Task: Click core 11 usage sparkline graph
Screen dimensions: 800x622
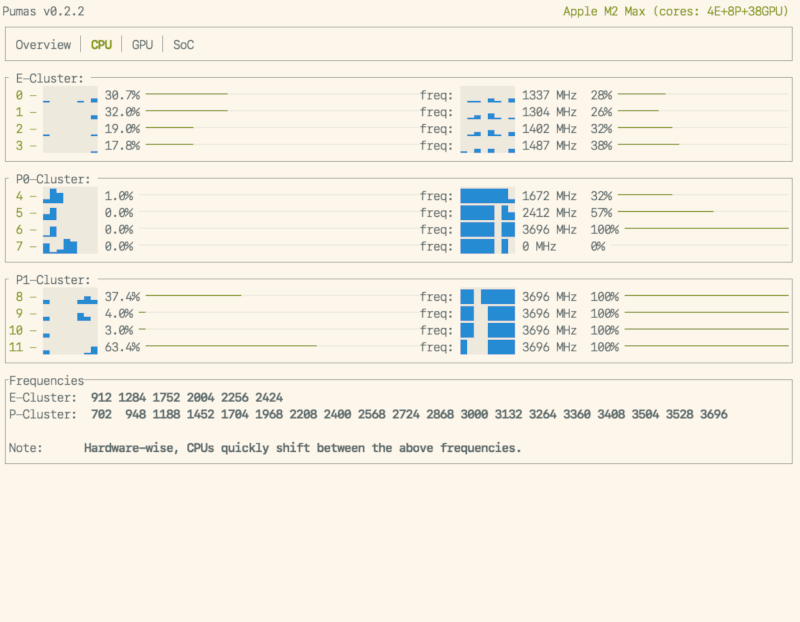Action: coord(70,347)
